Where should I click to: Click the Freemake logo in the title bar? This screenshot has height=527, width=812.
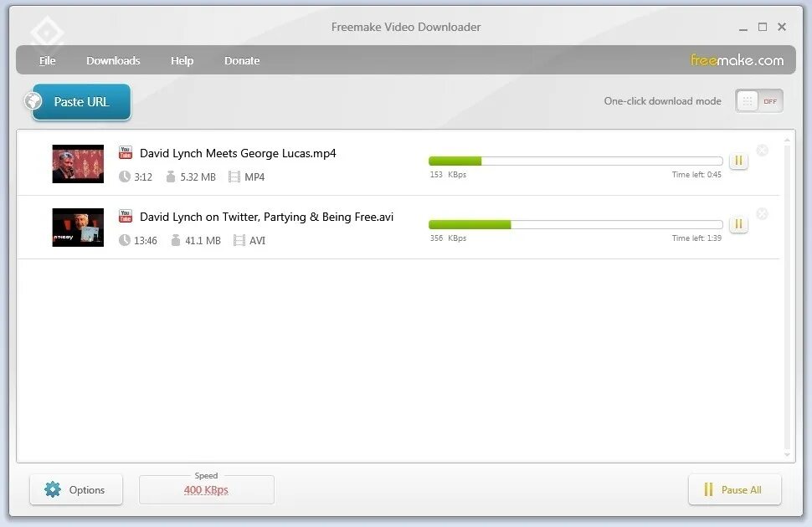point(47,33)
